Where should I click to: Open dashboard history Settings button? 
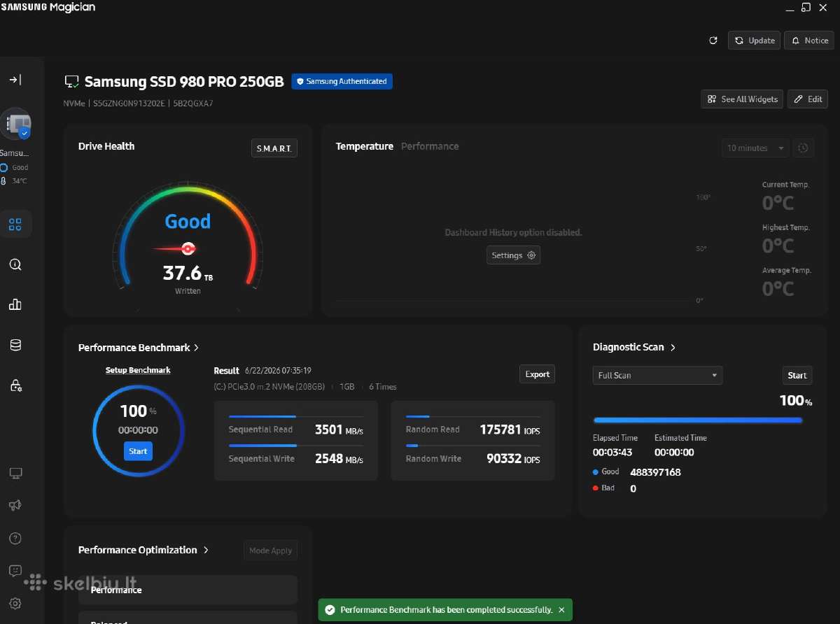coord(513,255)
